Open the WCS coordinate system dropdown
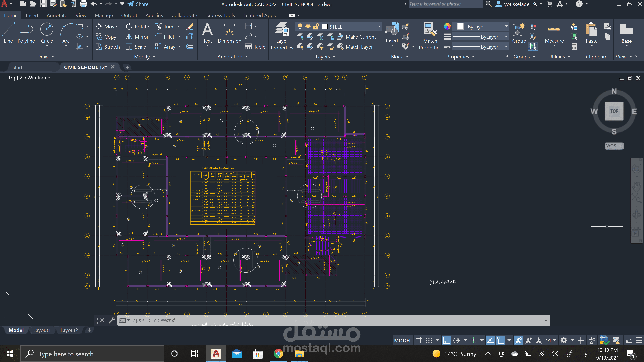Screen dimensions: 644x362 click(621, 146)
